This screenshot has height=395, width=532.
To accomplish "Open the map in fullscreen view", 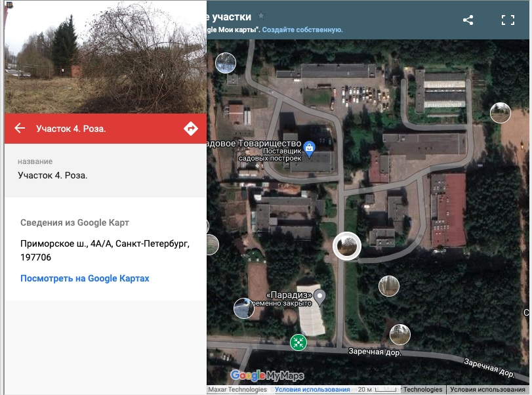I will [x=508, y=20].
